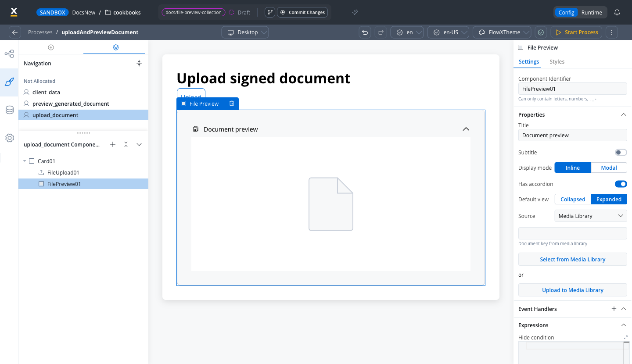Redo the last change

381,32
